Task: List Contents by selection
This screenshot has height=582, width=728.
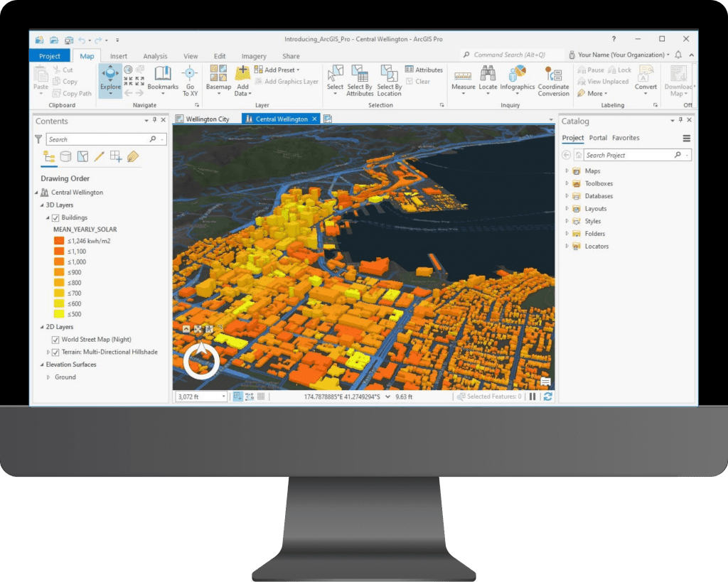Action: point(82,156)
